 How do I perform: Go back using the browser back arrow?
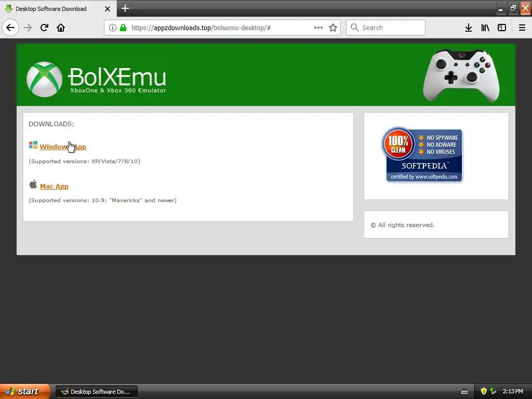click(x=10, y=28)
